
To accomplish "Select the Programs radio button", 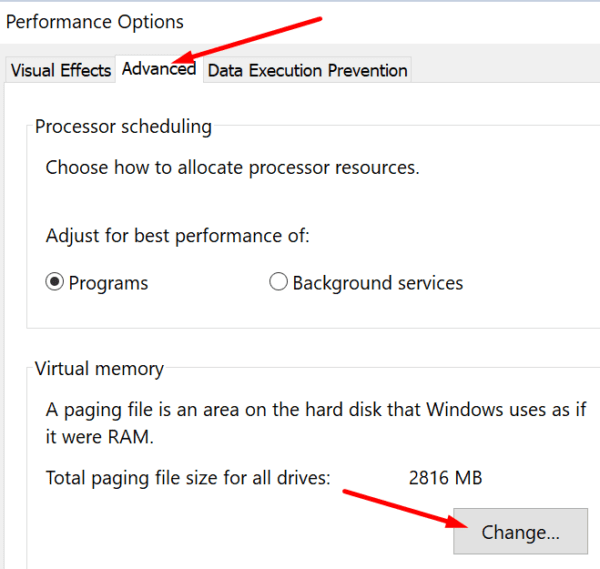I will 55,283.
